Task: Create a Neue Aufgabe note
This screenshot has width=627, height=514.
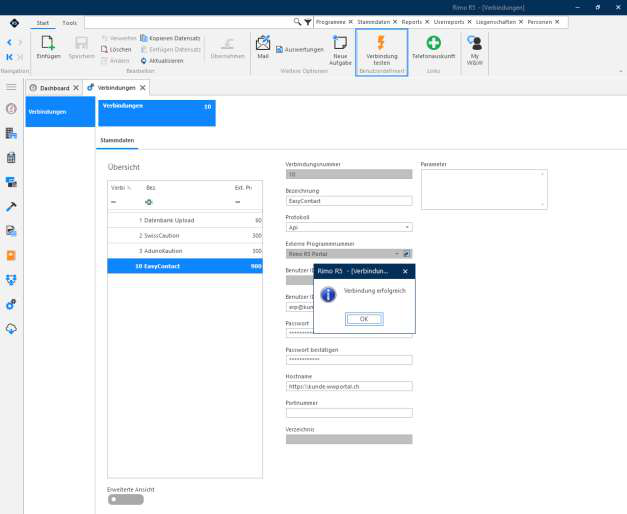Action: [340, 50]
